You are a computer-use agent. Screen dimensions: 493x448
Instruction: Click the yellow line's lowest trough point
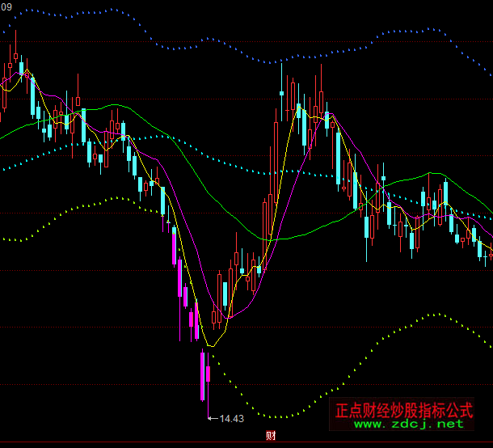[210, 346]
